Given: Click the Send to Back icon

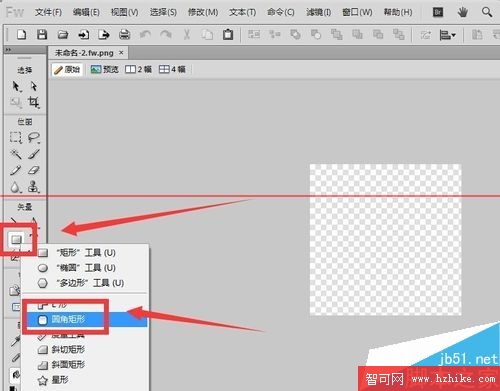Looking at the screenshot, I should [x=399, y=34].
